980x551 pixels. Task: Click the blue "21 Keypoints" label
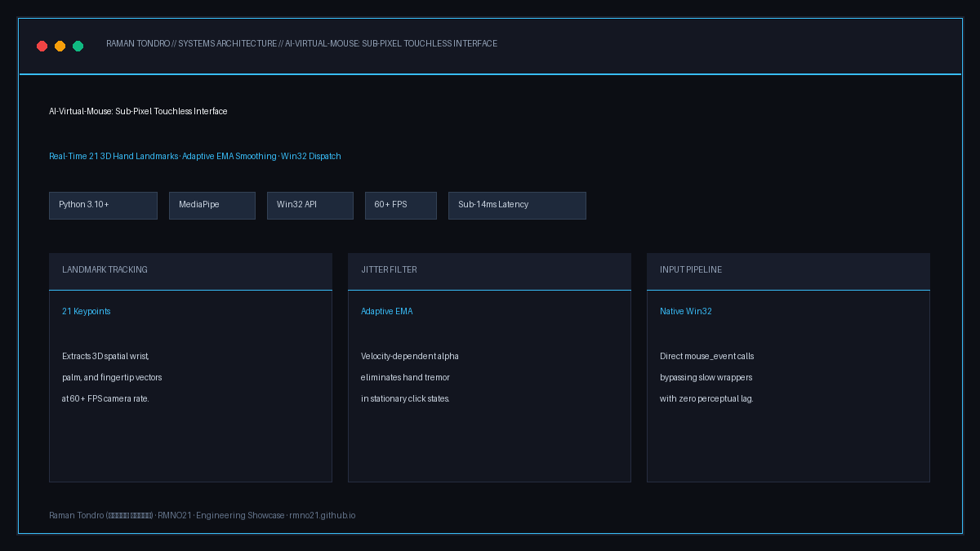click(87, 312)
